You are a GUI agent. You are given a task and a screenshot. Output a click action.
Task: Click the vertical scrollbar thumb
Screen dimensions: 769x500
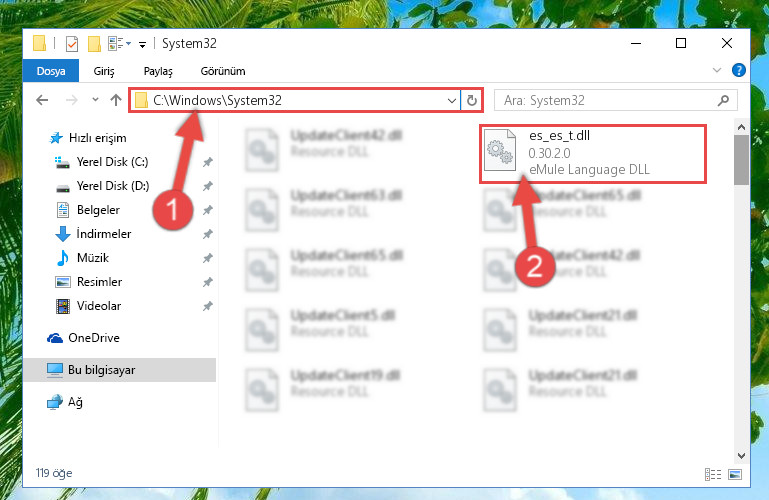tap(741, 160)
